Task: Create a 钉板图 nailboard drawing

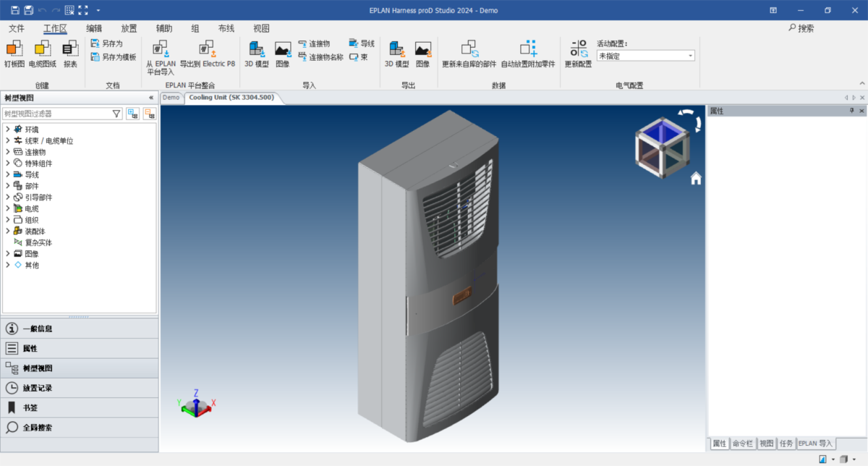Action: [x=14, y=54]
